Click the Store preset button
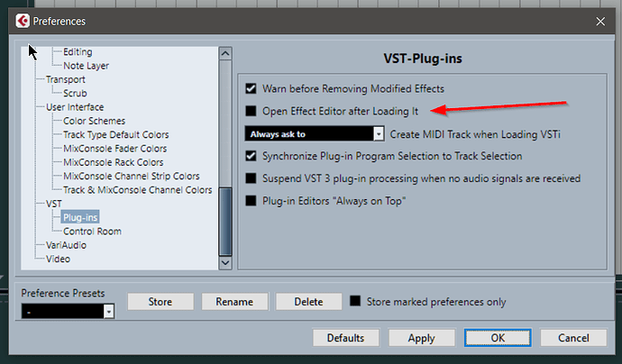This screenshot has width=622, height=364. pyautogui.click(x=160, y=302)
